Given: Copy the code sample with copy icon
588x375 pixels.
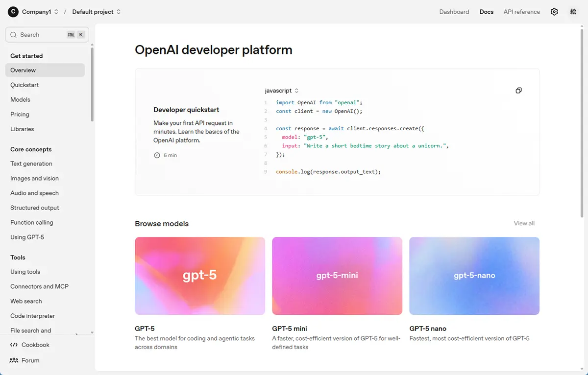Looking at the screenshot, I should tap(518, 91).
